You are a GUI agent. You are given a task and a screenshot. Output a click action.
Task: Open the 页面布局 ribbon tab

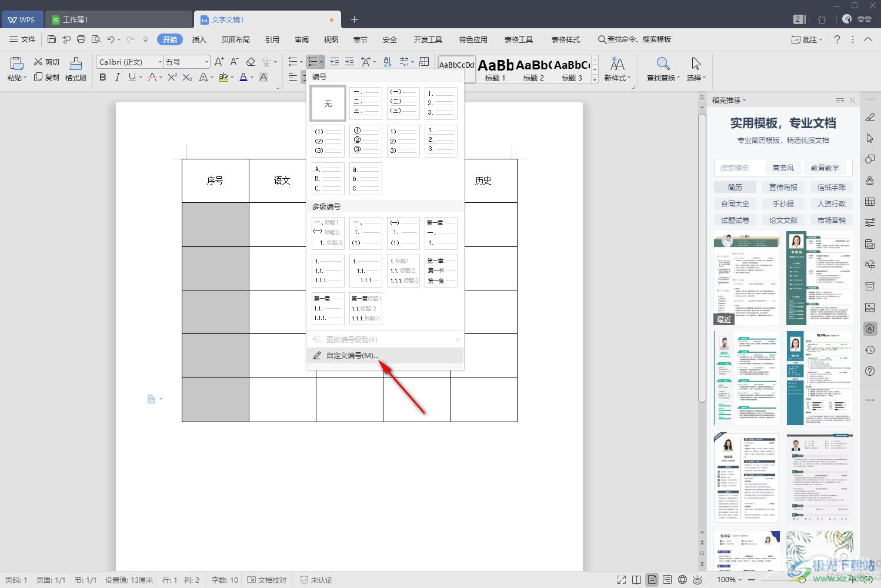pos(236,39)
